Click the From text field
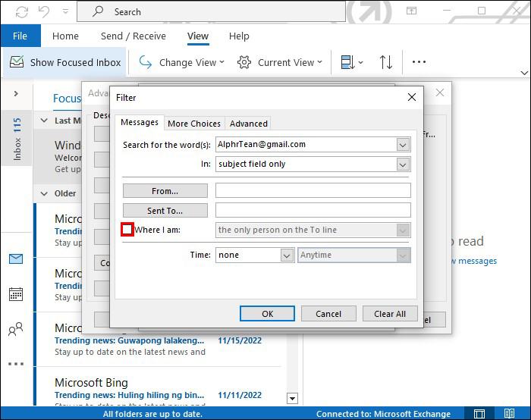Viewport: 531px width, 420px height. pos(313,190)
